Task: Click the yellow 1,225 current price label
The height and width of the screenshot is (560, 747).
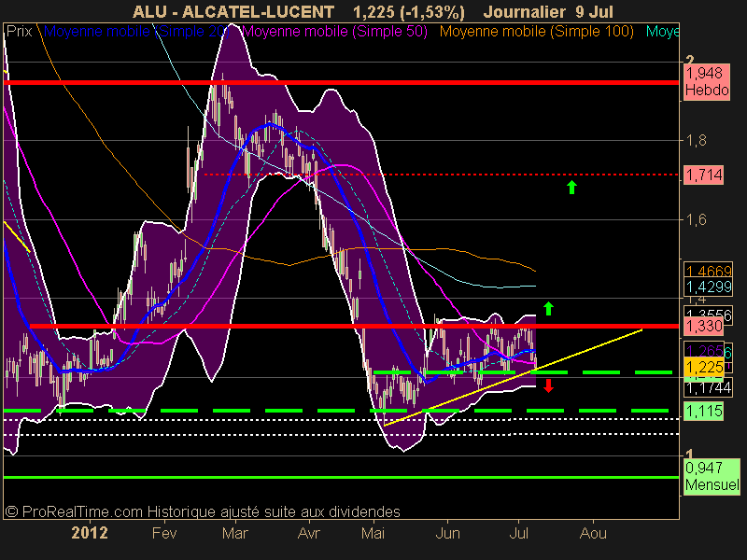Action: (x=704, y=367)
